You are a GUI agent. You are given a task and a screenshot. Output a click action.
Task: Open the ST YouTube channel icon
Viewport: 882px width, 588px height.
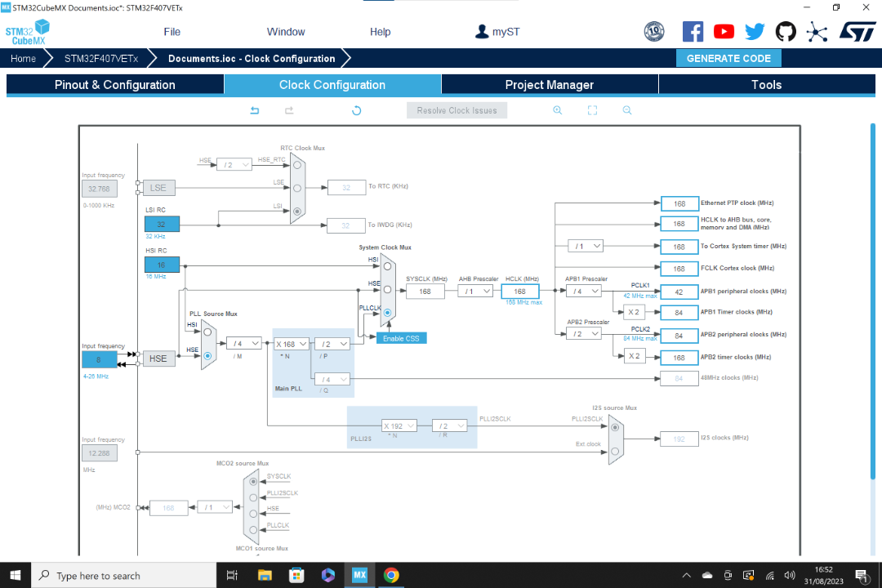(x=724, y=32)
